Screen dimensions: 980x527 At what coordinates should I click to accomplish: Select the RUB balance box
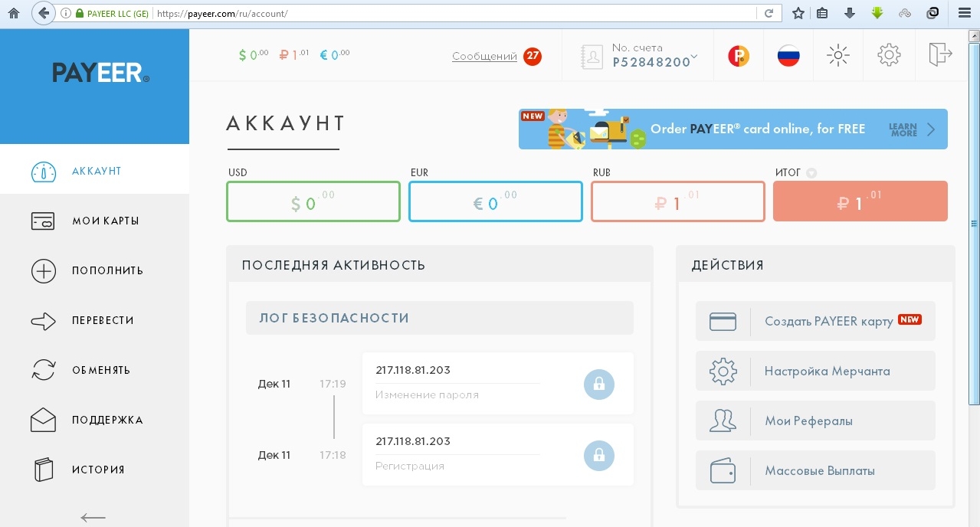pos(678,201)
